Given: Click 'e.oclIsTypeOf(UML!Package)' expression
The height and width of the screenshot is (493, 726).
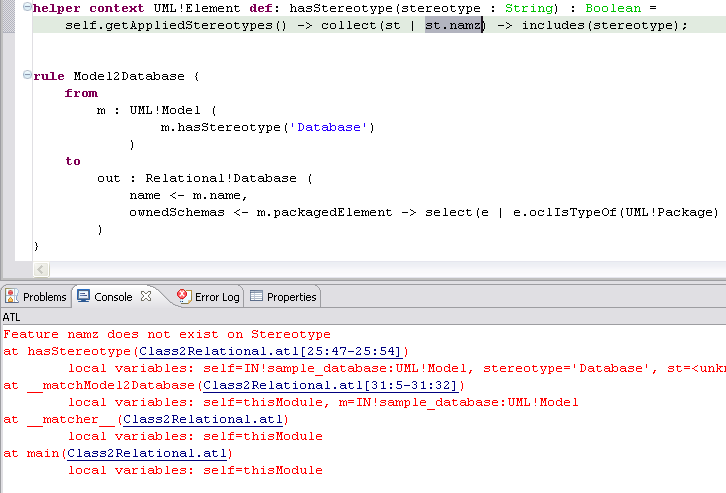Looking at the screenshot, I should click(615, 212).
